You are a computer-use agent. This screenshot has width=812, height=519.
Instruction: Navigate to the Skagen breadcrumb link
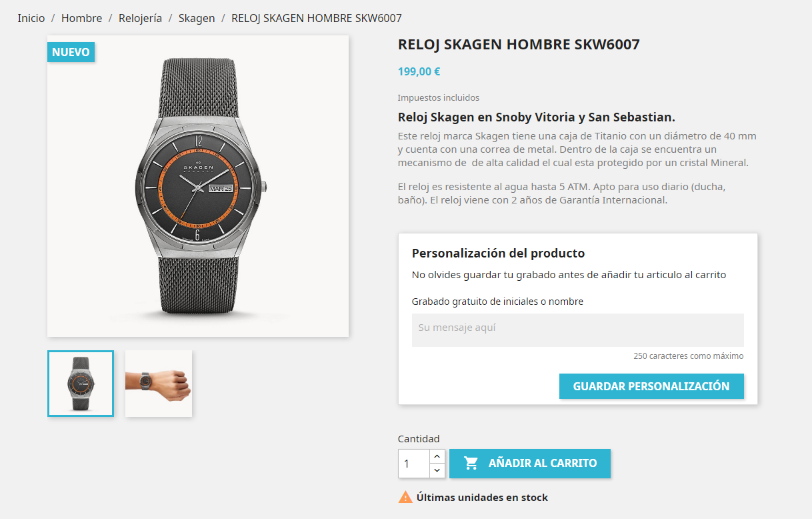pos(197,18)
